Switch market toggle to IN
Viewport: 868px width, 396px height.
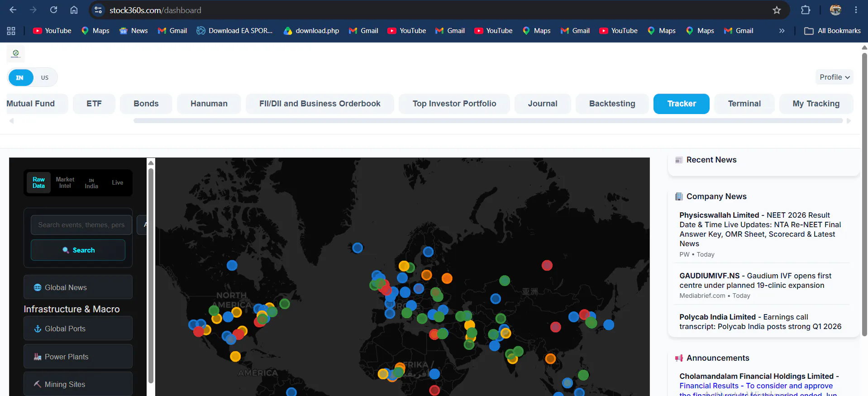click(x=20, y=77)
